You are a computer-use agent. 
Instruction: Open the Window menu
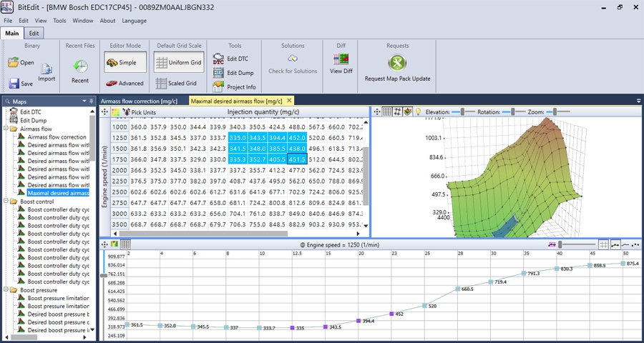(83, 21)
